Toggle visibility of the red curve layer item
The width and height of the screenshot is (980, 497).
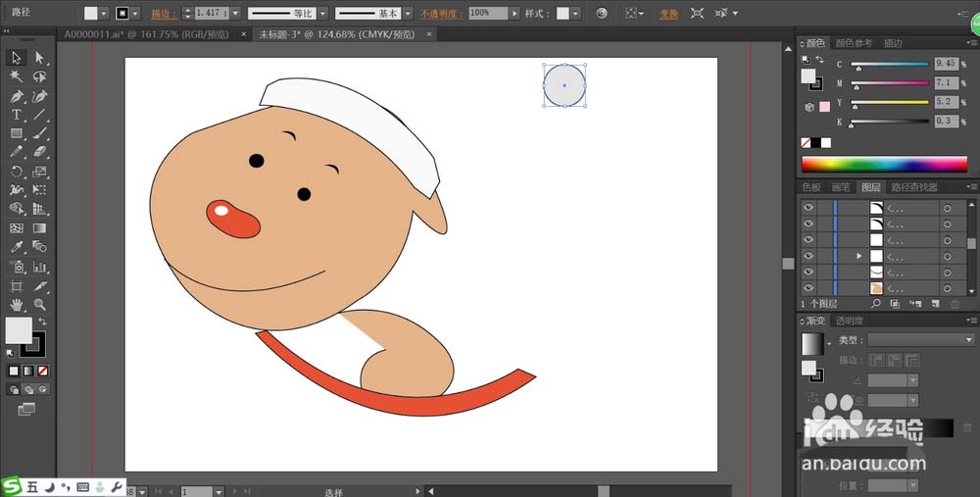point(808,272)
